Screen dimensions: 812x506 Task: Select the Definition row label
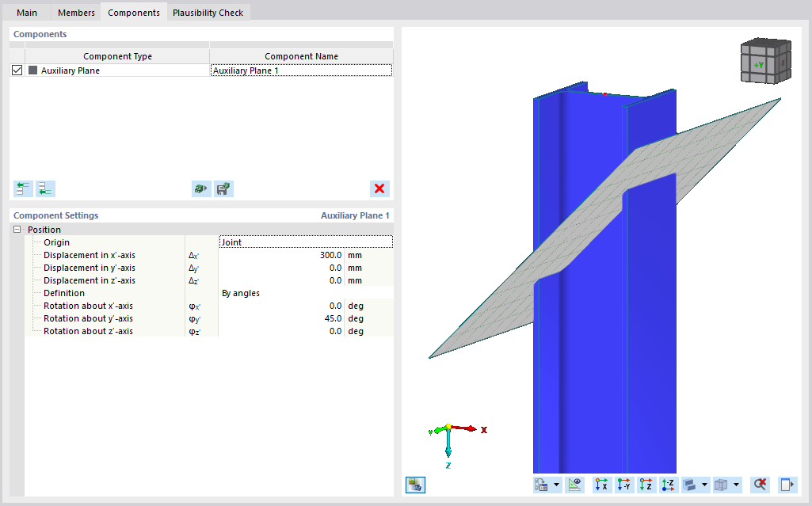tap(63, 293)
